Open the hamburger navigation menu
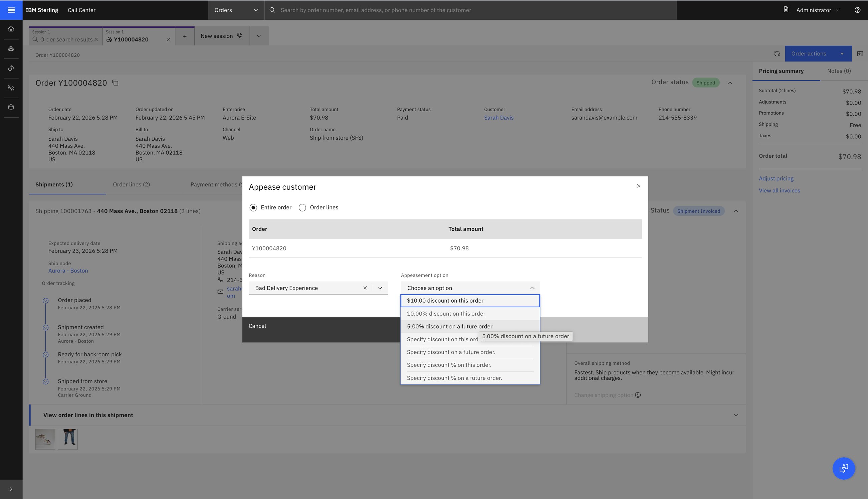Screen dimensions: 868x499 click(x=11, y=10)
